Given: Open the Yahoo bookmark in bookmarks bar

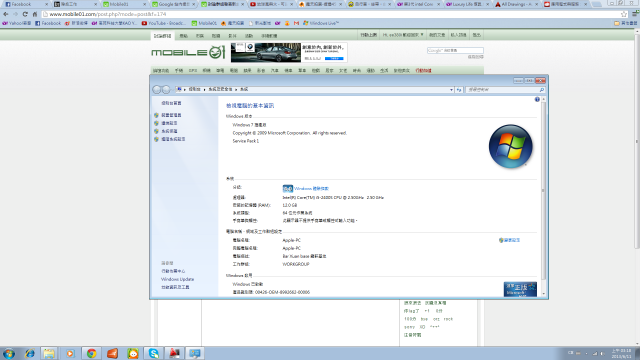Looking at the screenshot, I should click(17, 23).
